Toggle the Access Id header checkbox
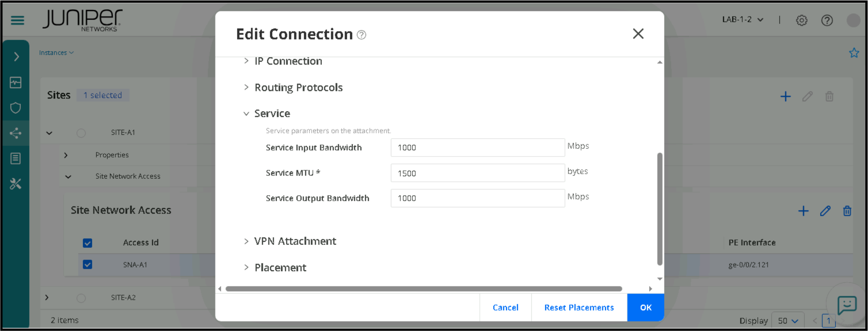 (87, 243)
